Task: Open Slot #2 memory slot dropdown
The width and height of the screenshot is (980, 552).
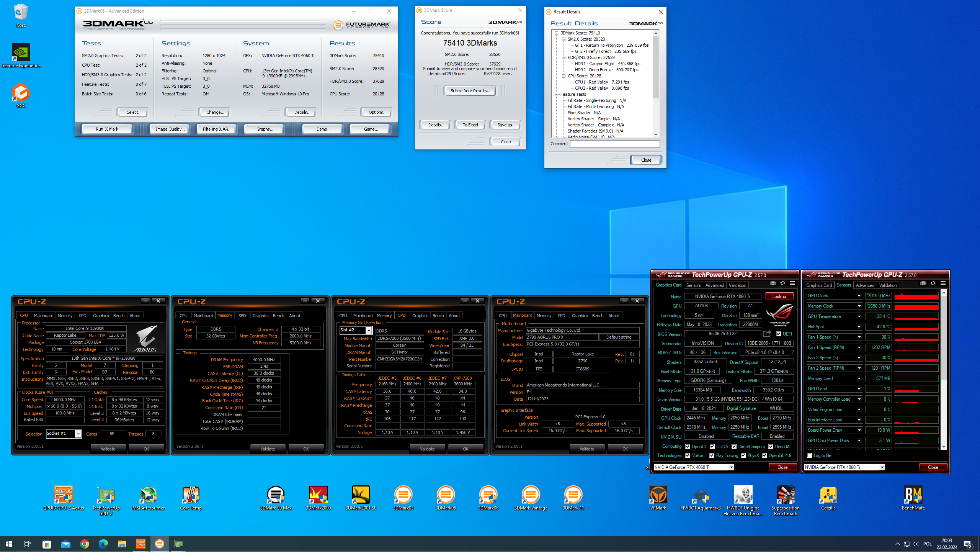Action: coord(369,330)
